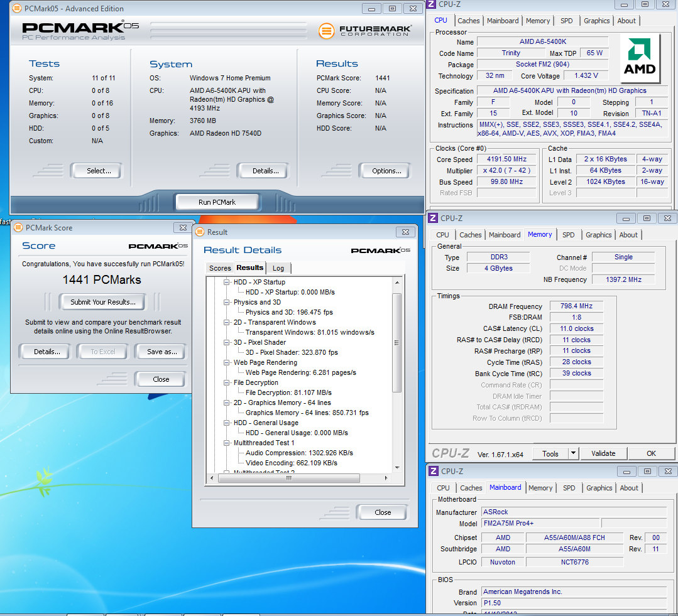Close the PCMark Score dialog with Close button
678x616 pixels.
click(x=161, y=379)
